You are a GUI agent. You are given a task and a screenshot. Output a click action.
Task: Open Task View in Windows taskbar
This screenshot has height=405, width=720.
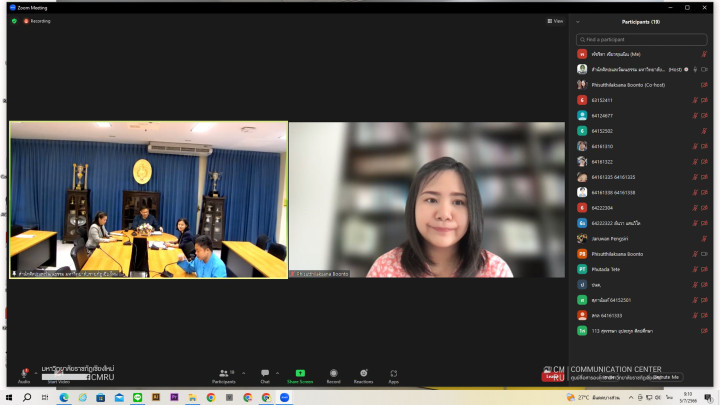[45, 397]
